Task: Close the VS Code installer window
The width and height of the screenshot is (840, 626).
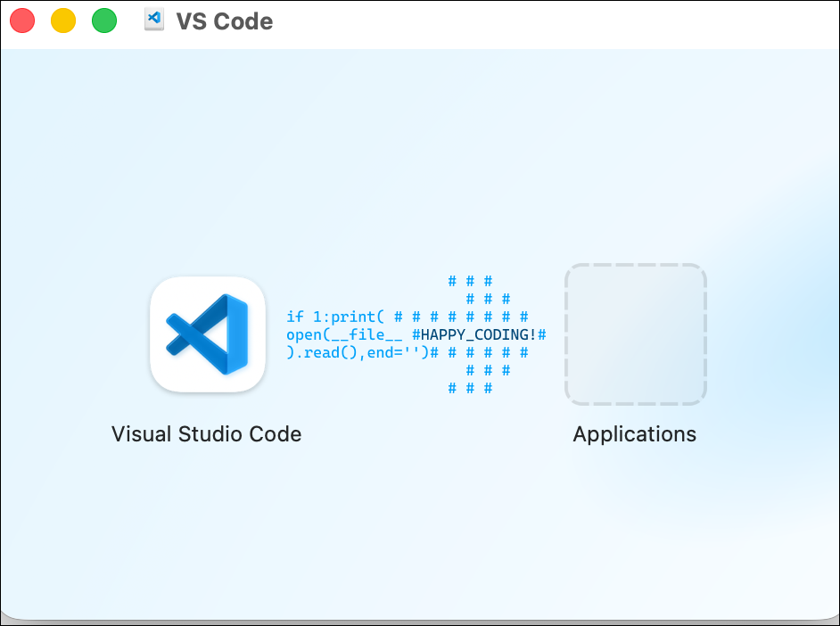Action: [x=22, y=21]
